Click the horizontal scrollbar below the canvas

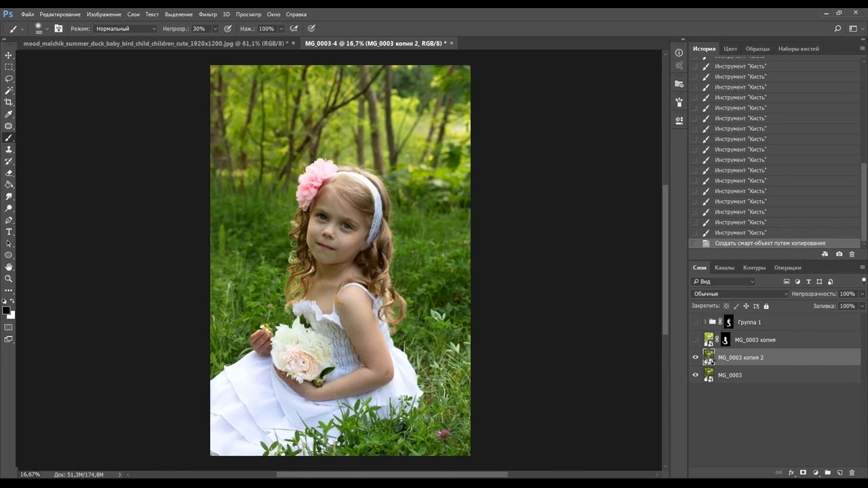[392, 474]
